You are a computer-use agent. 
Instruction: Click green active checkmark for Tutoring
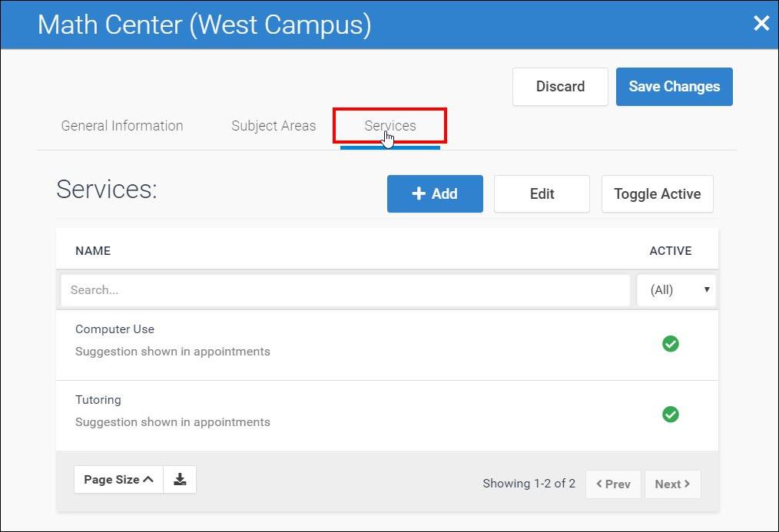coord(671,415)
